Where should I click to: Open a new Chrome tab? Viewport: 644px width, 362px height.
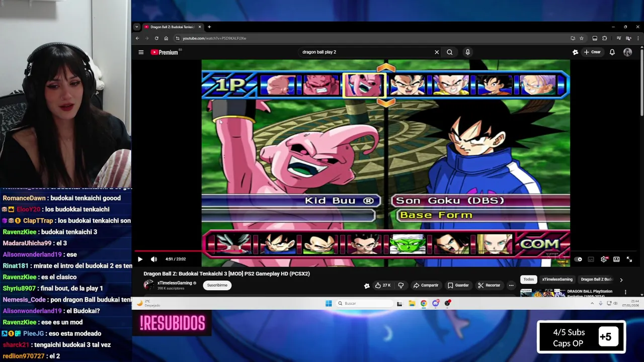click(x=209, y=27)
